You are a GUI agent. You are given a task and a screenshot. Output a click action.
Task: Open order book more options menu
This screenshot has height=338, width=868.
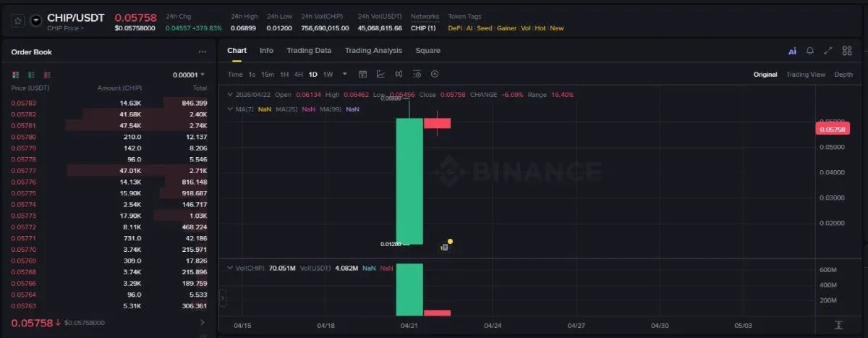point(203,52)
